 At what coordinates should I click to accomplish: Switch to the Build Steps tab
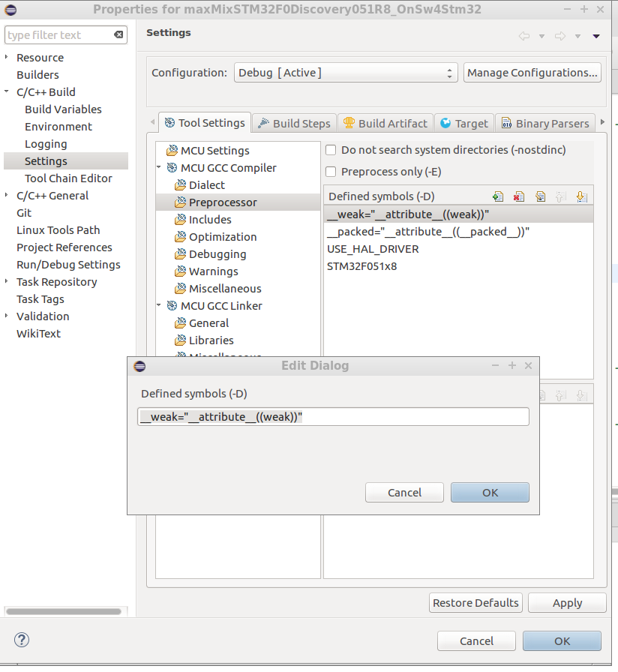(294, 123)
